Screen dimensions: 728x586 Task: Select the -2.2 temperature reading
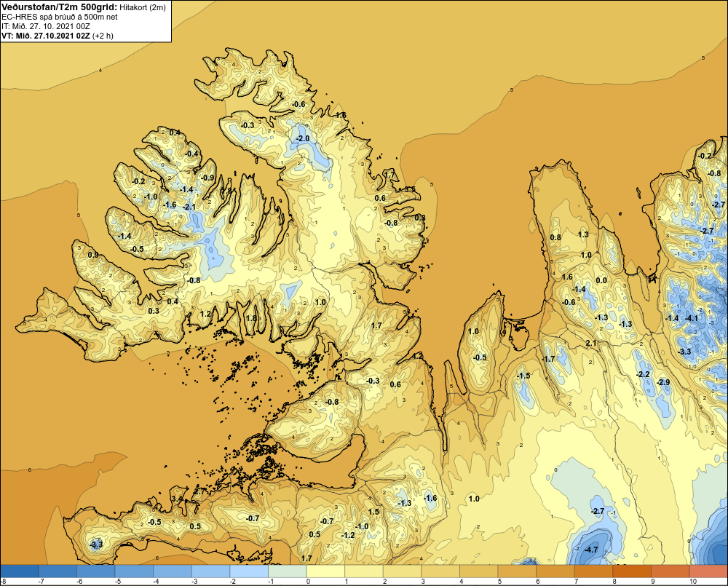[643, 374]
